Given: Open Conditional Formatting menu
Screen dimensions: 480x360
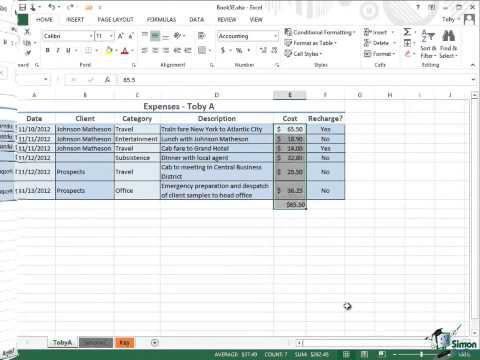Looking at the screenshot, I should click(x=320, y=32).
